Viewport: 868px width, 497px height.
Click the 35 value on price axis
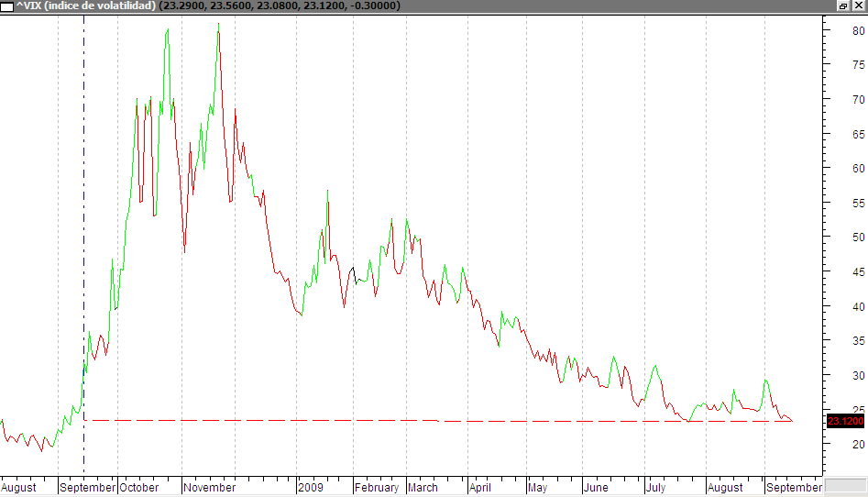pos(858,341)
